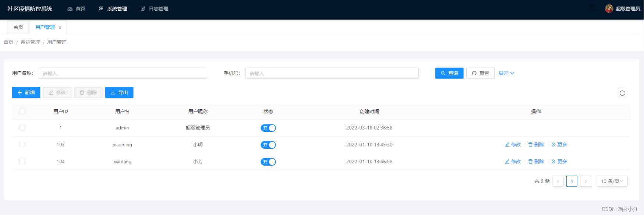The width and height of the screenshot is (644, 215).
Task: Go to previous page arrow
Action: [558, 181]
